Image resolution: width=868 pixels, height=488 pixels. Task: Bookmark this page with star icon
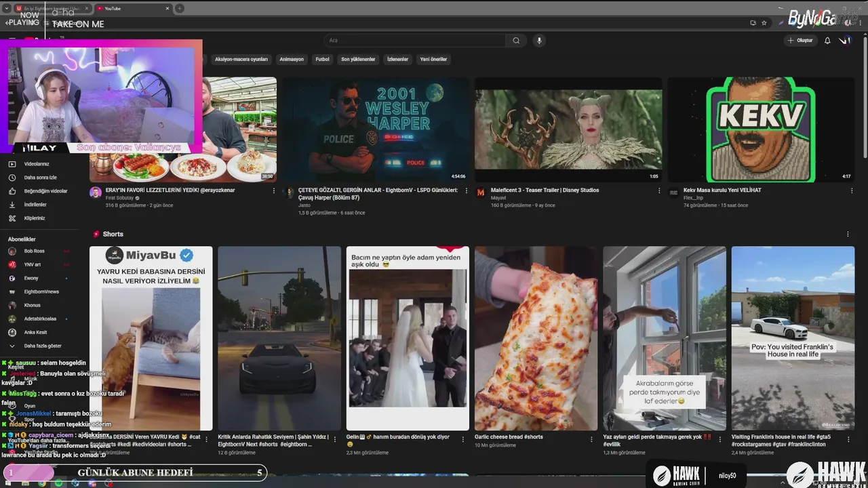coord(764,22)
